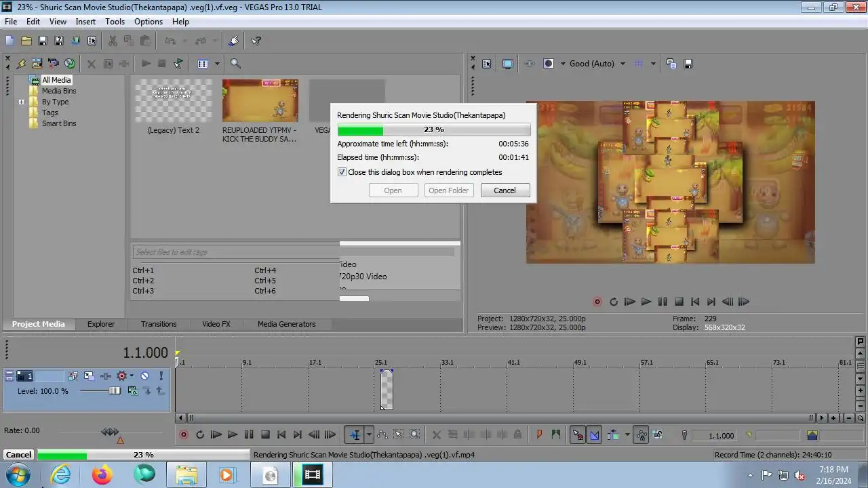Open the Auto Ripple dropdown arrow
868x488 pixels.
tap(627, 435)
